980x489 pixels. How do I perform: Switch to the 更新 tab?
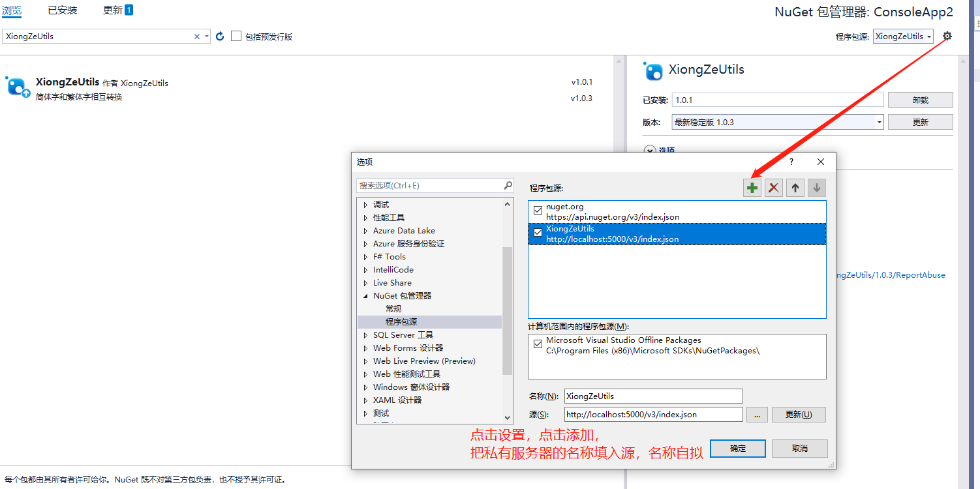pyautogui.click(x=118, y=10)
